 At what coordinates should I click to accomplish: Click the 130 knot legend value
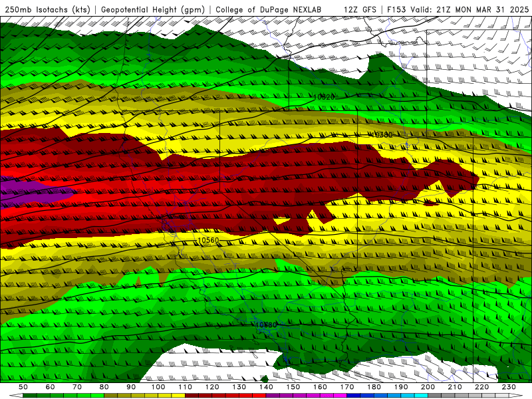coord(239,387)
